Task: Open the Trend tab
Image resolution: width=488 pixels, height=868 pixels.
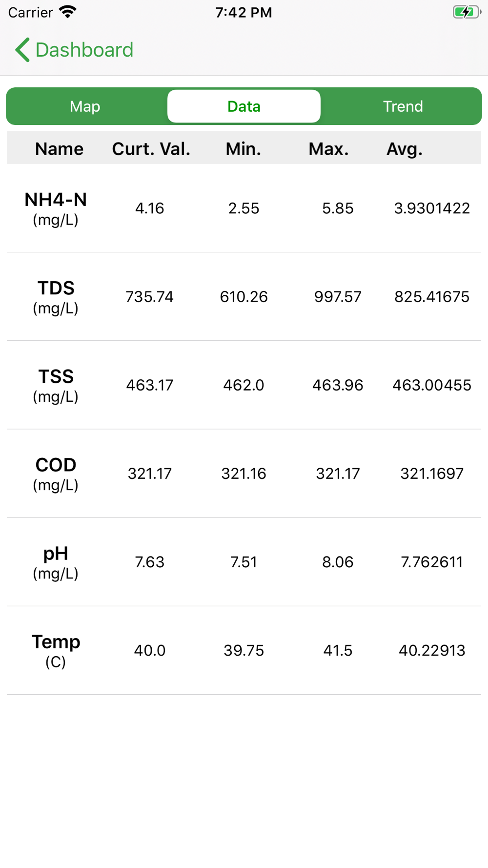Action: pyautogui.click(x=403, y=106)
